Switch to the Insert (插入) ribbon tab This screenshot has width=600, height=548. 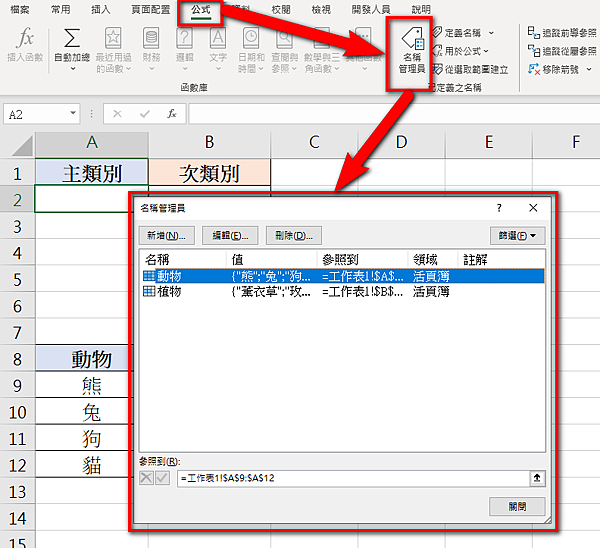100,10
